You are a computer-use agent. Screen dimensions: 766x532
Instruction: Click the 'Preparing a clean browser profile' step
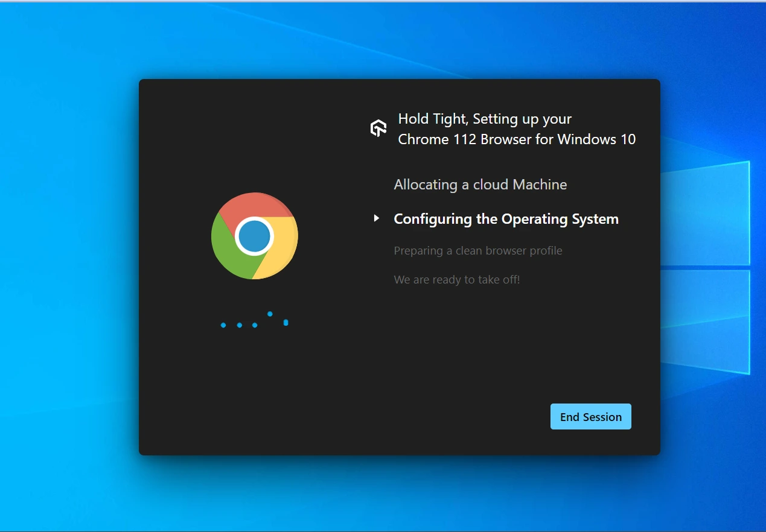point(478,250)
